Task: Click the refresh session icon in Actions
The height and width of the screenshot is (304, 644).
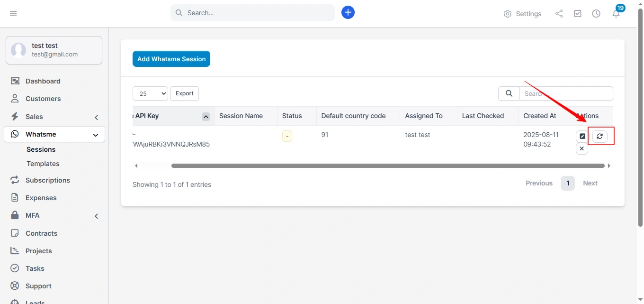Action: [600, 136]
